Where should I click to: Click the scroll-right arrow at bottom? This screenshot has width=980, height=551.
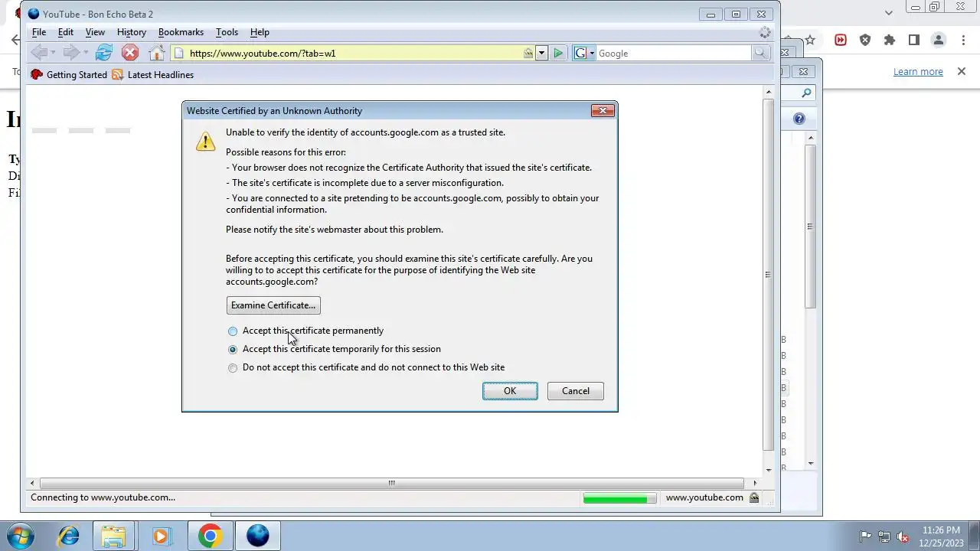(x=755, y=483)
